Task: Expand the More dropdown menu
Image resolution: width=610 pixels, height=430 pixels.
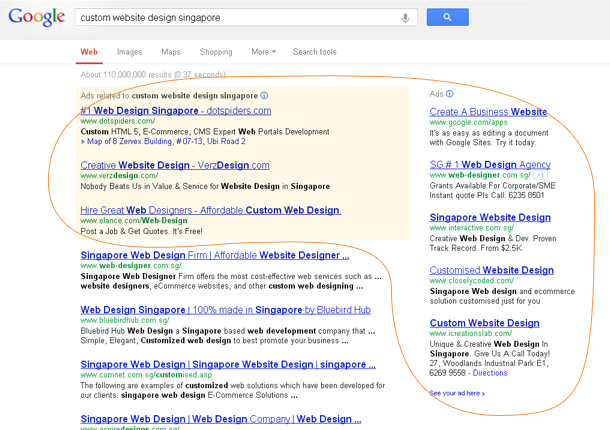Action: [263, 52]
